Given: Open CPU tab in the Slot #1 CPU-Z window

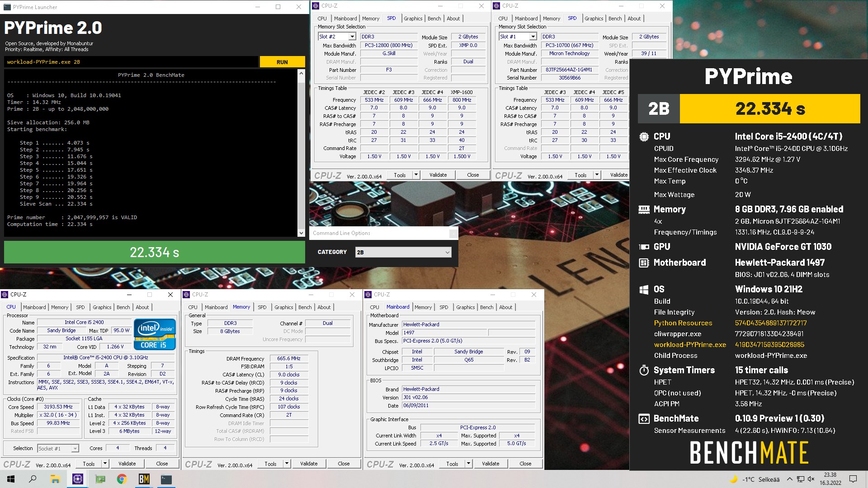Looking at the screenshot, I should [x=503, y=19].
